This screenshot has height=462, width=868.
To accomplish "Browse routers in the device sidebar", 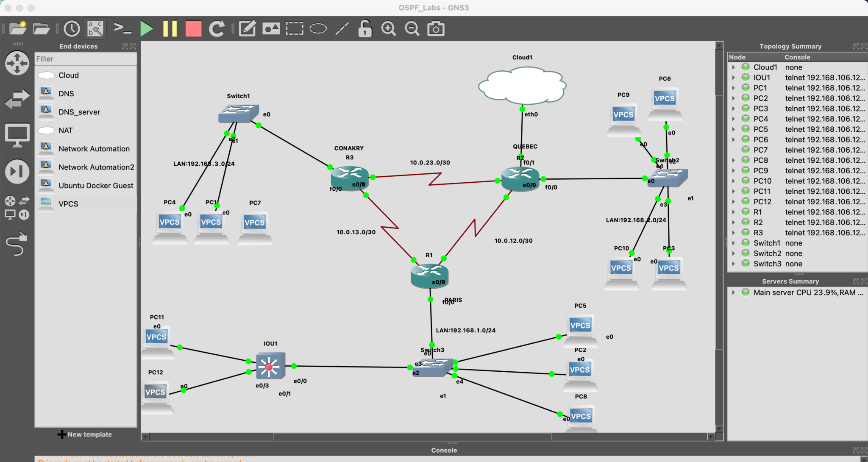I will [17, 63].
